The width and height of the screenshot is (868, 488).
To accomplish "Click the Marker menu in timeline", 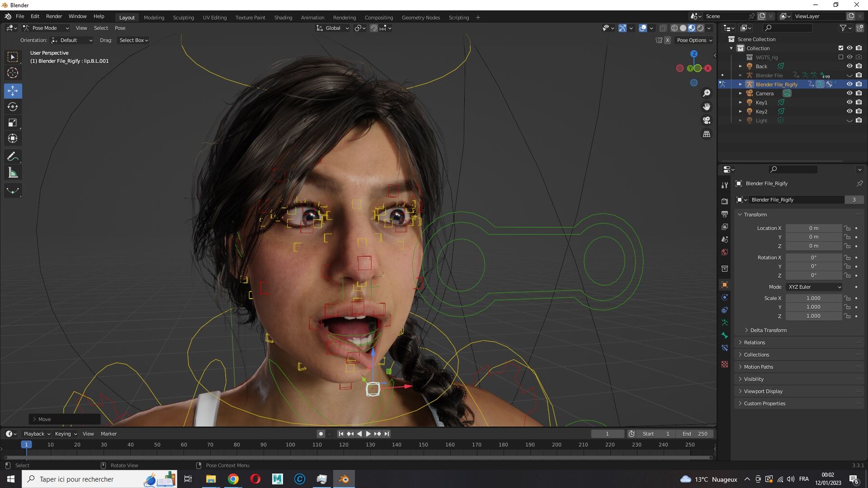I will 108,434.
